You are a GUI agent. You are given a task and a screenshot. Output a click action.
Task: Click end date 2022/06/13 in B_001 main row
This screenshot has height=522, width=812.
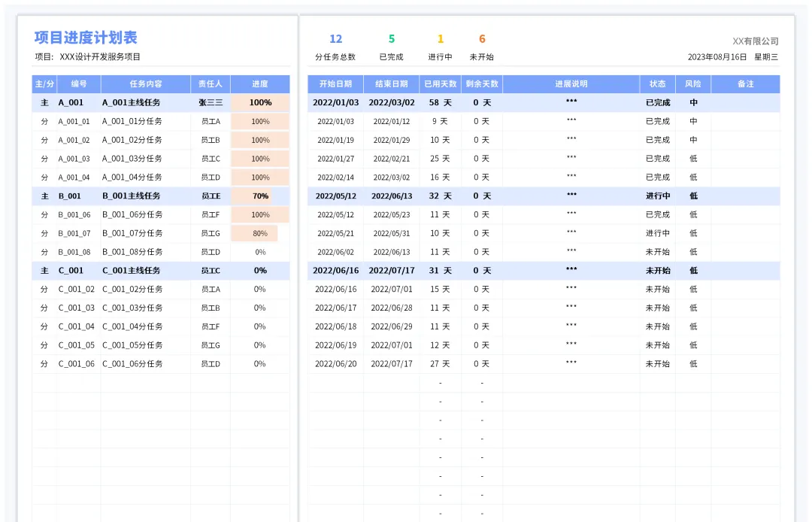click(x=392, y=196)
